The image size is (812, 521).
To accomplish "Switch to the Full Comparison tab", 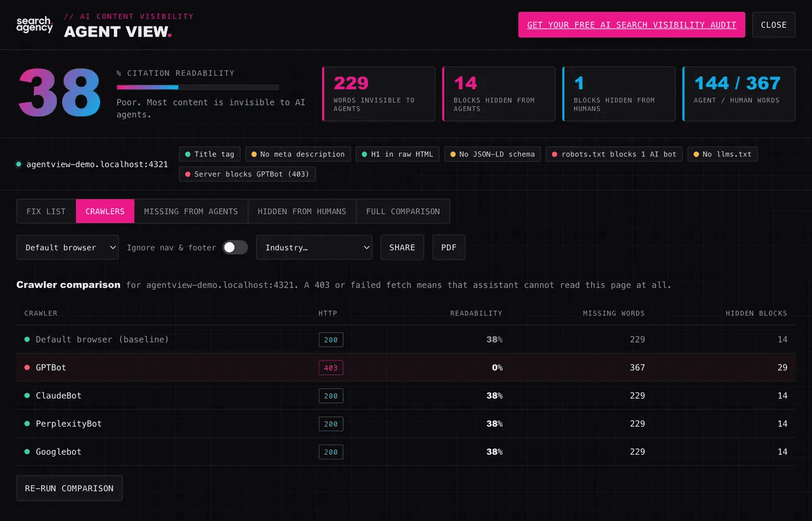I will 403,211.
